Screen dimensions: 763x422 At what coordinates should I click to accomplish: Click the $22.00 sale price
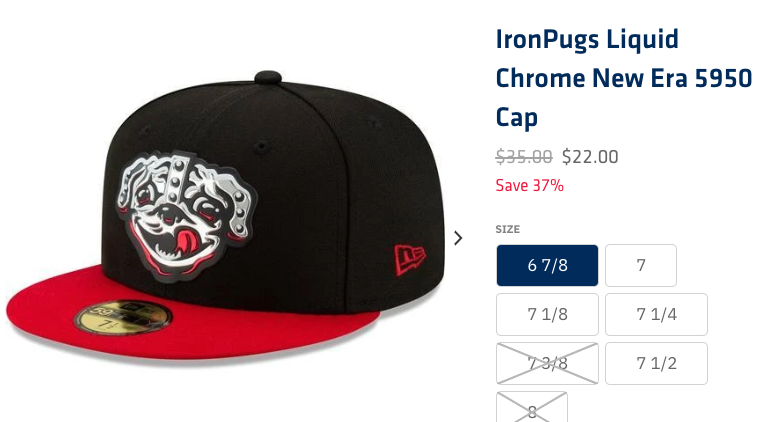[x=590, y=157]
